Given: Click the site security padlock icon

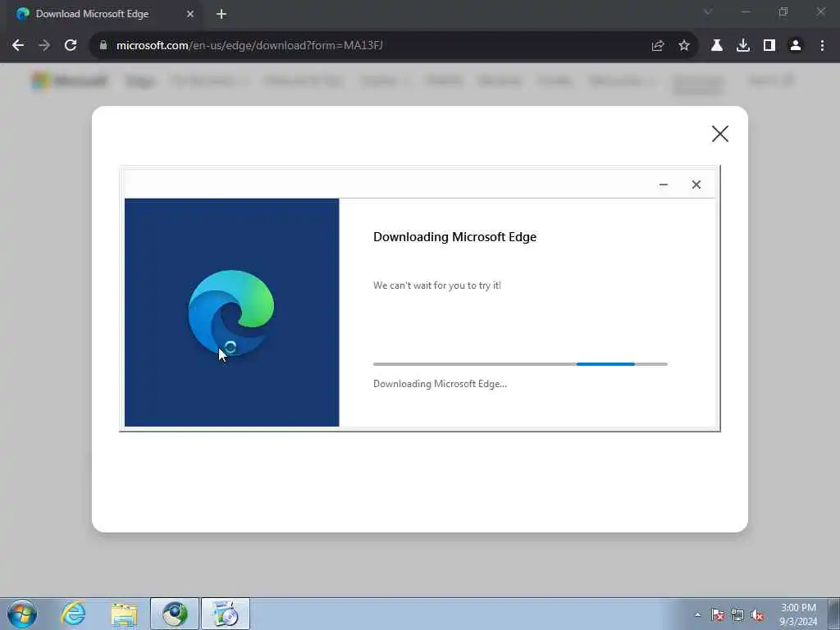Looking at the screenshot, I should click(x=103, y=46).
